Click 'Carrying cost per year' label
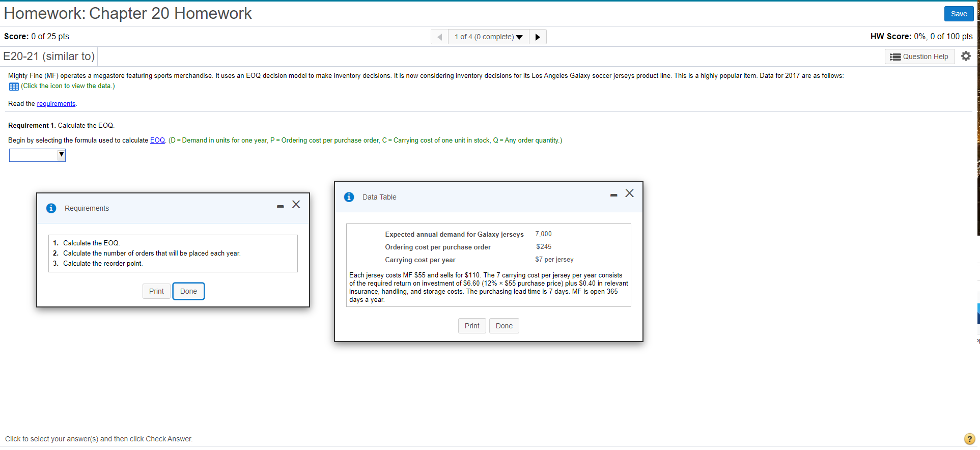 click(x=420, y=260)
